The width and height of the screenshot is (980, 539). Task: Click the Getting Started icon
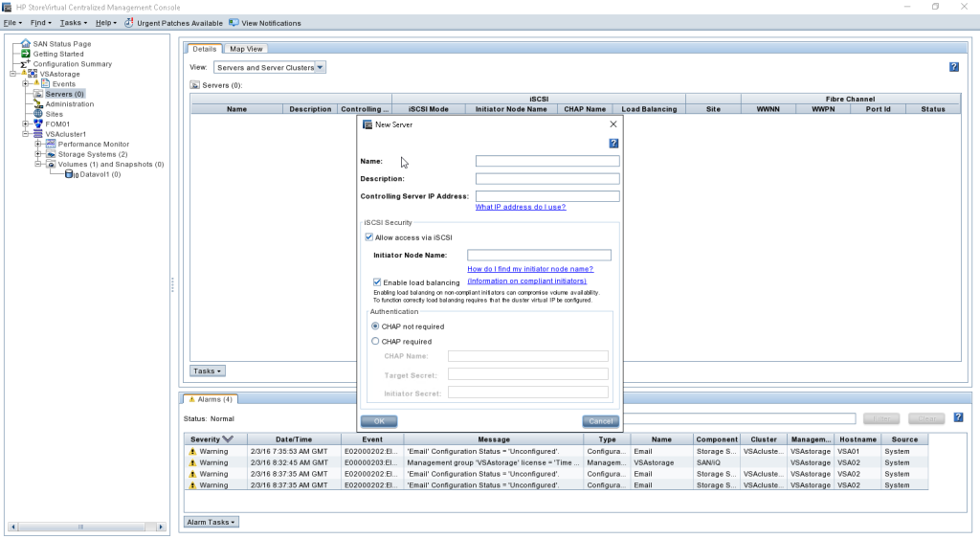point(26,54)
